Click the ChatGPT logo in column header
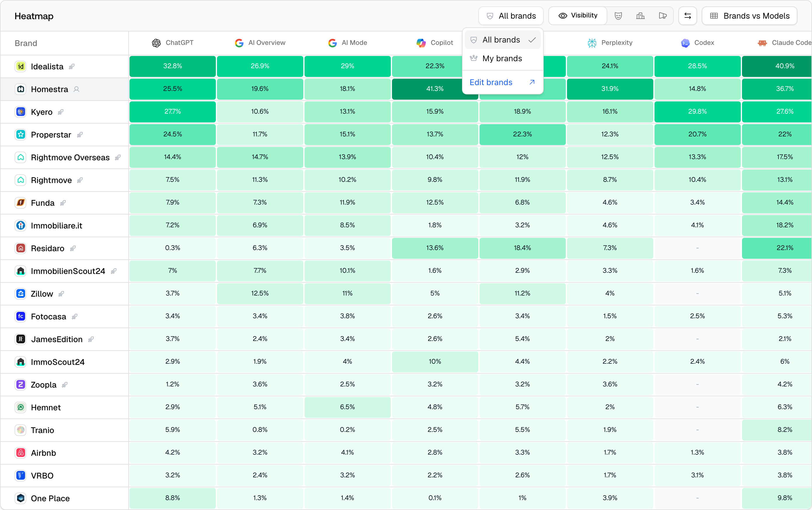The image size is (812, 510). tap(156, 43)
